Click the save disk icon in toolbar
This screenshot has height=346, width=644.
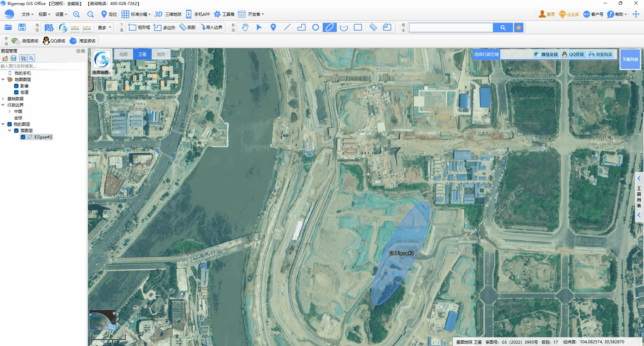(x=22, y=28)
